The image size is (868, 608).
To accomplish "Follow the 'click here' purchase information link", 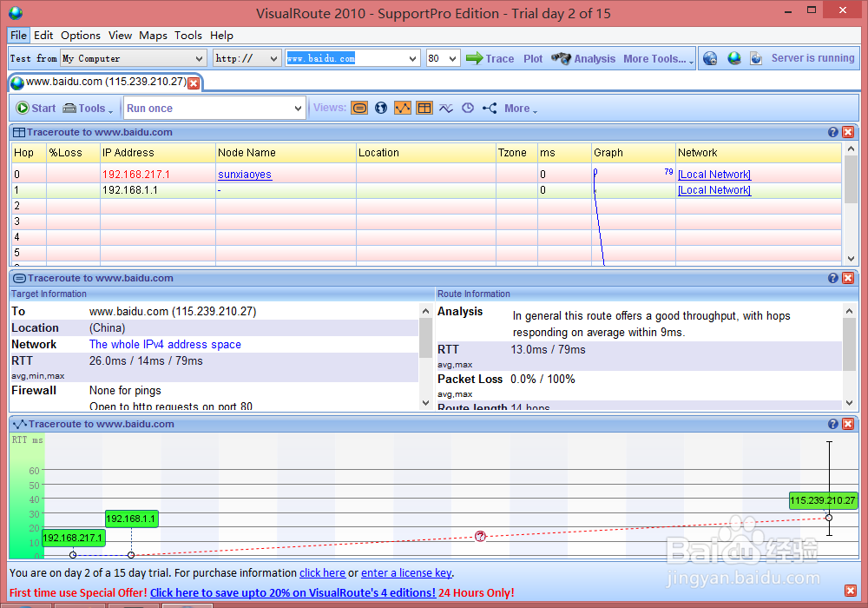I will click(322, 573).
